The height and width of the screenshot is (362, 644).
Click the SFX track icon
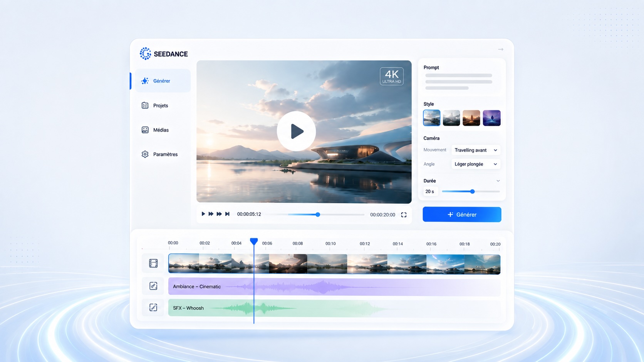pos(153,307)
